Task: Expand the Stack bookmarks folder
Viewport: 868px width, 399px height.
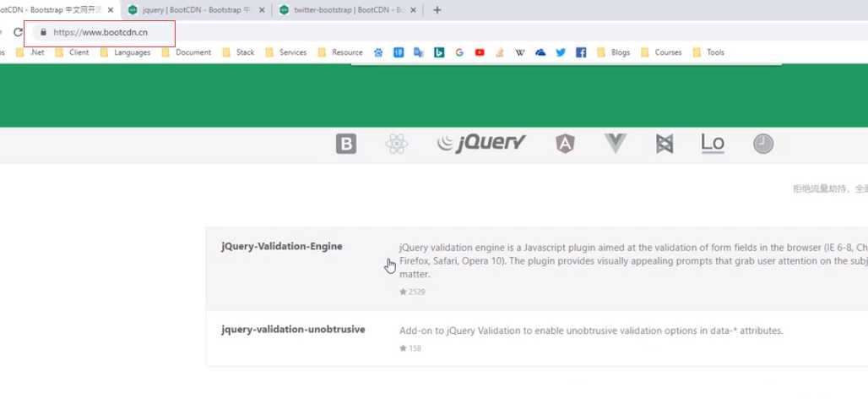Action: (238, 52)
